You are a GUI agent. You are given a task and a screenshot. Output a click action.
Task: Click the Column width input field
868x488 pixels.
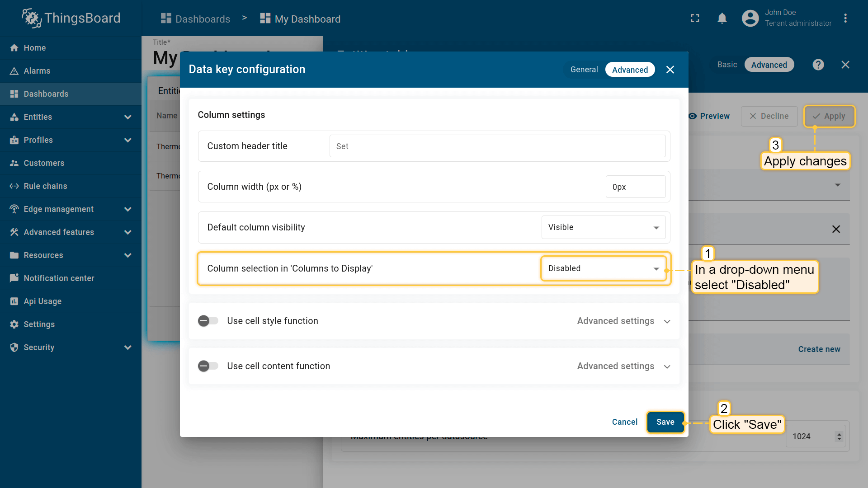tap(635, 187)
